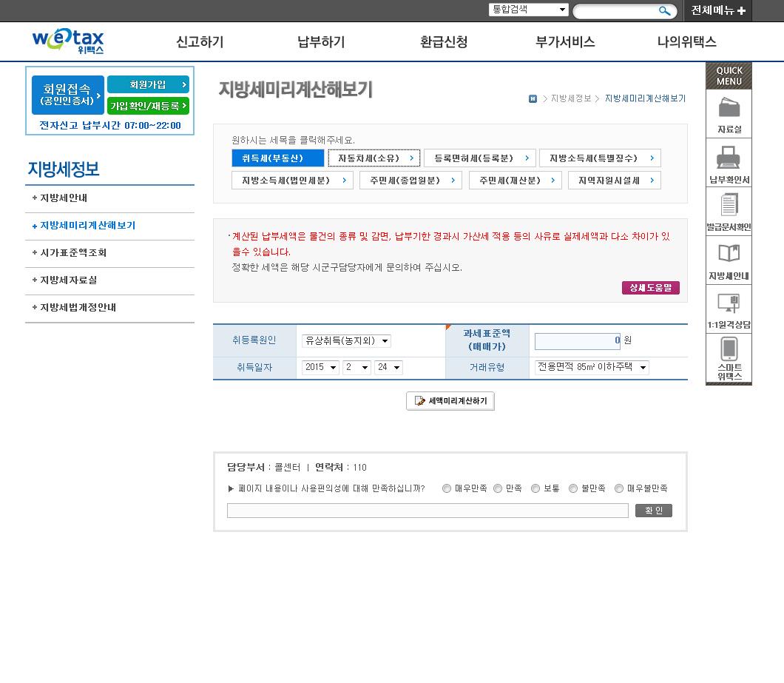Open the year 2015 dropdown
This screenshot has width=784, height=683.
click(320, 367)
